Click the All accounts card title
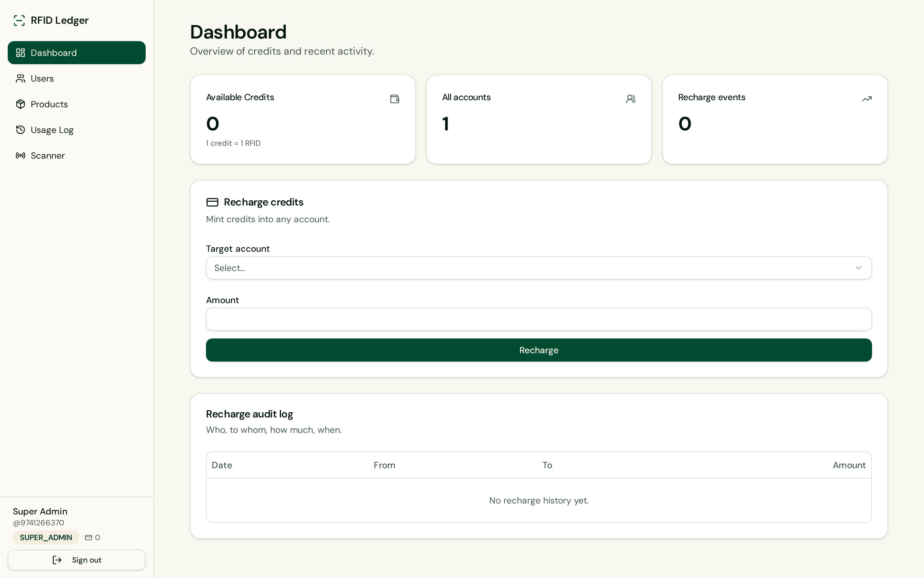This screenshot has width=924, height=578. (466, 97)
